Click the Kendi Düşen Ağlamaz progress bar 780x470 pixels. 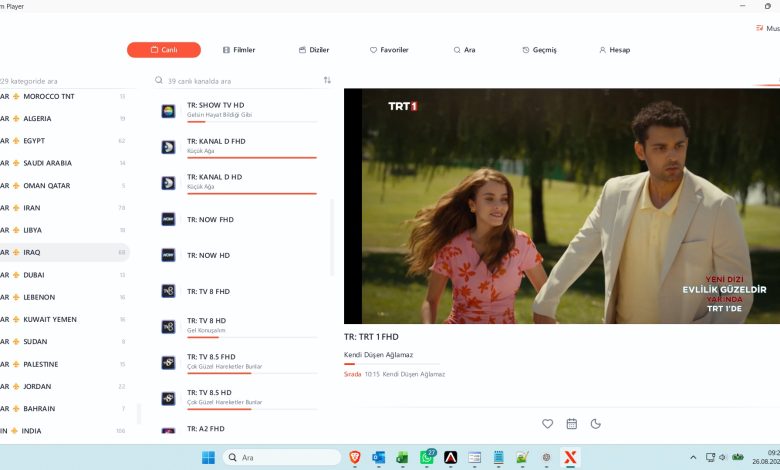(391, 364)
